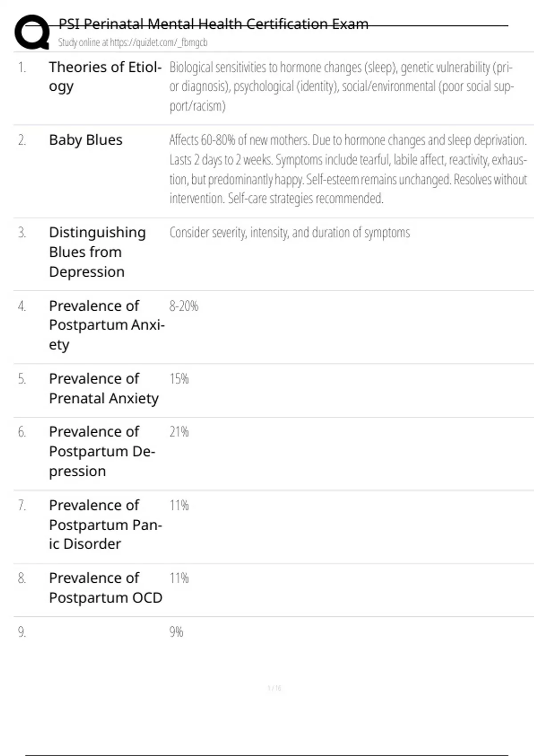Click the page number indicator 1/16
The image size is (534, 756).
(x=274, y=688)
